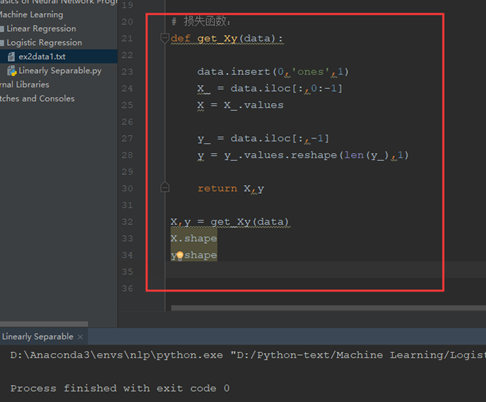Image resolution: width=486 pixels, height=402 pixels.
Task: Click the editor horizontal scrollbar
Action: (328, 308)
